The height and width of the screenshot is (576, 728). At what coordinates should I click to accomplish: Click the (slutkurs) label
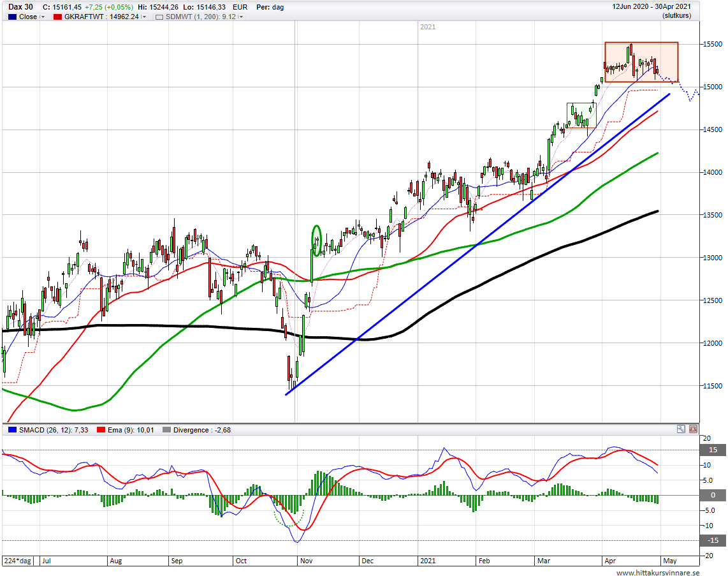(x=676, y=16)
